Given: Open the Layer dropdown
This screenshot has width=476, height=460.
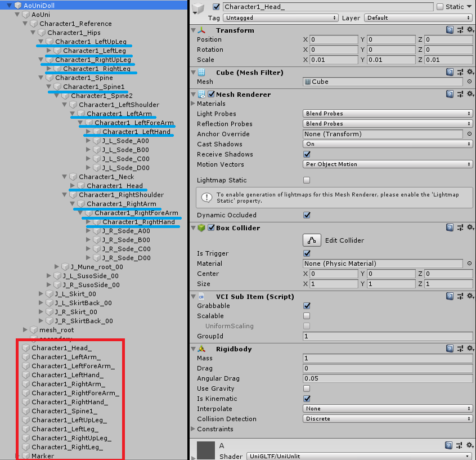Looking at the screenshot, I should point(418,17).
